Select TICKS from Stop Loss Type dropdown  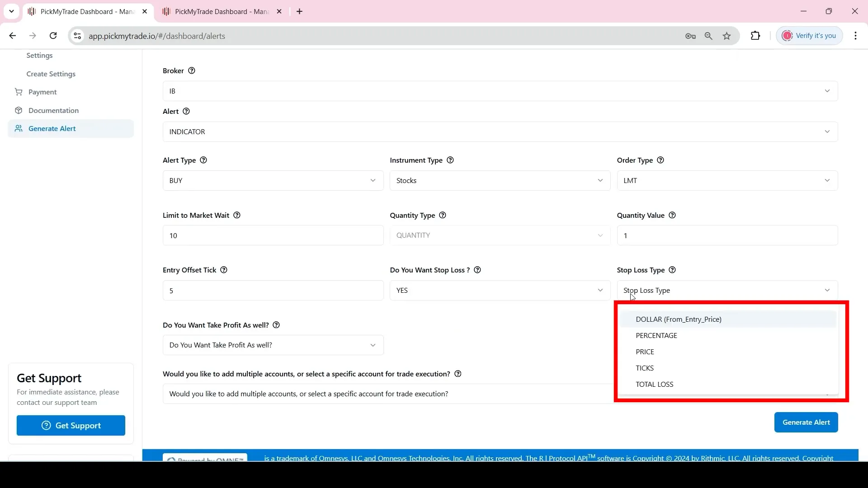pyautogui.click(x=644, y=368)
